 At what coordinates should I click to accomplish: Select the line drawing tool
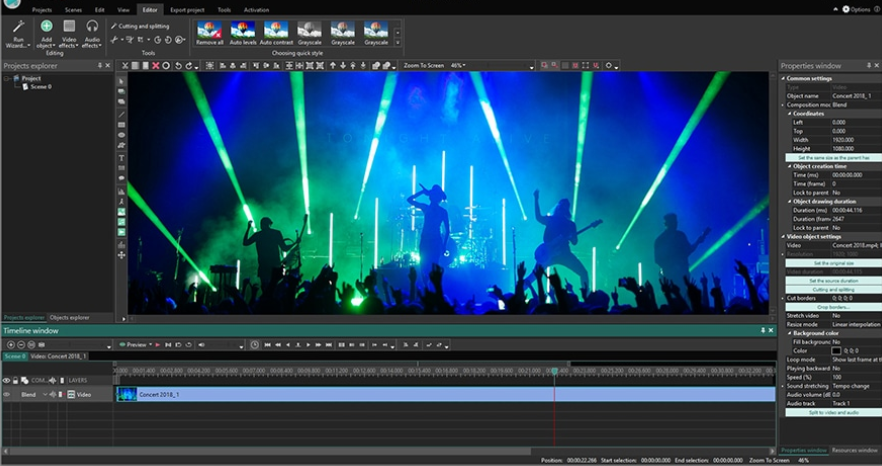click(121, 114)
